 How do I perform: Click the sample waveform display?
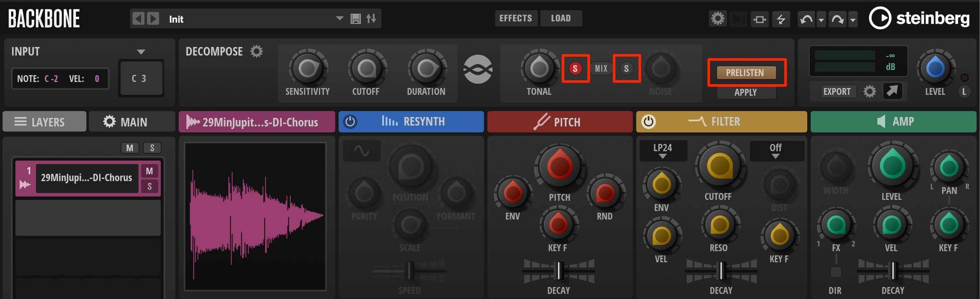pyautogui.click(x=256, y=217)
